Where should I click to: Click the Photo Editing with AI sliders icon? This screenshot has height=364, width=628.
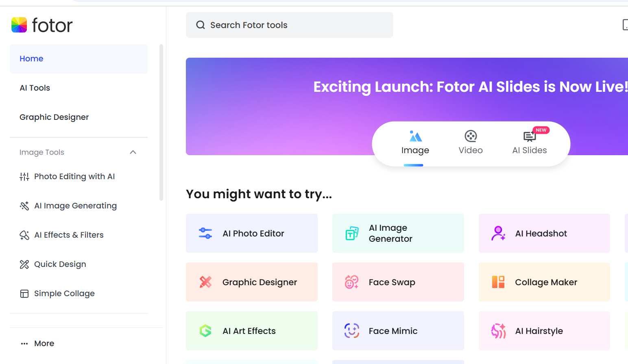(24, 177)
